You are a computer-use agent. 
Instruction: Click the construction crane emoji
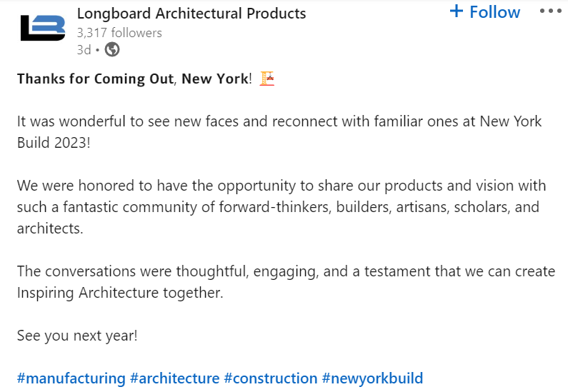(267, 79)
